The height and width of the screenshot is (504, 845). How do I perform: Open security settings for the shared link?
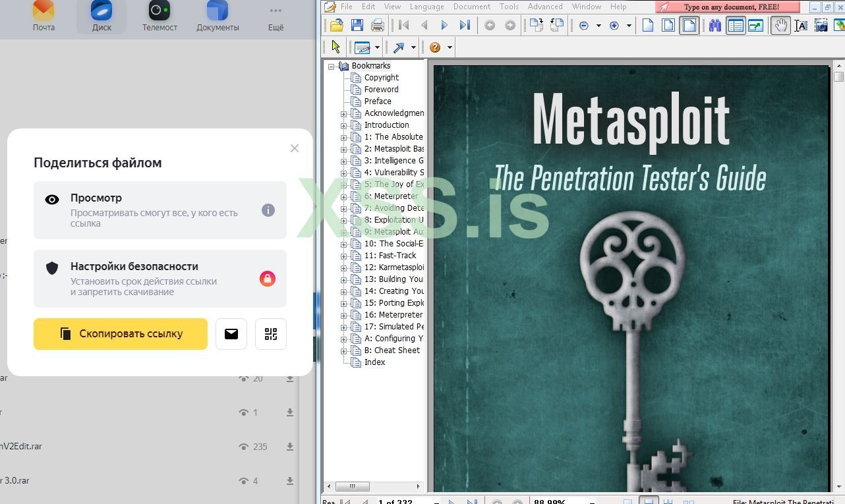pyautogui.click(x=160, y=279)
